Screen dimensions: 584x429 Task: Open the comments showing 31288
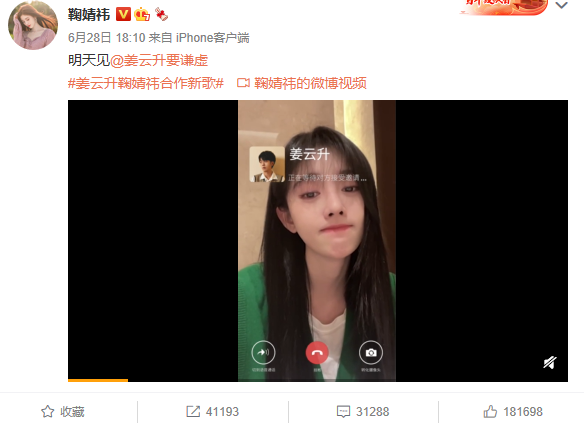pyautogui.click(x=363, y=411)
